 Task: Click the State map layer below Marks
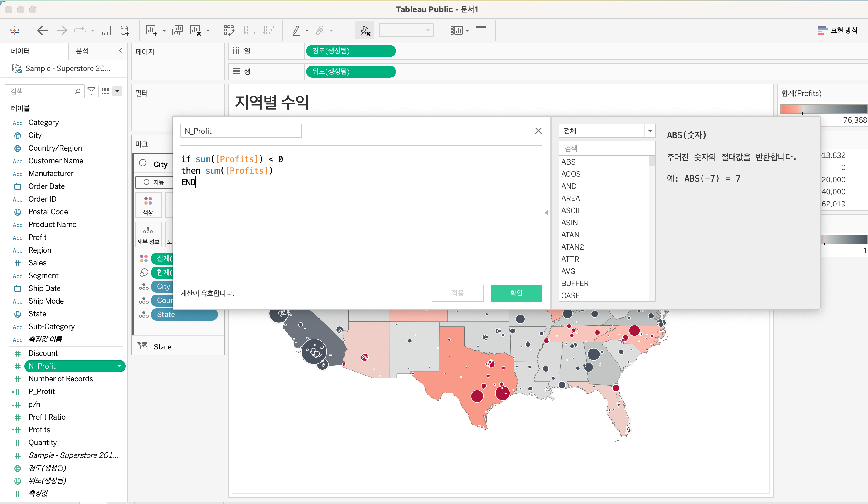178,346
